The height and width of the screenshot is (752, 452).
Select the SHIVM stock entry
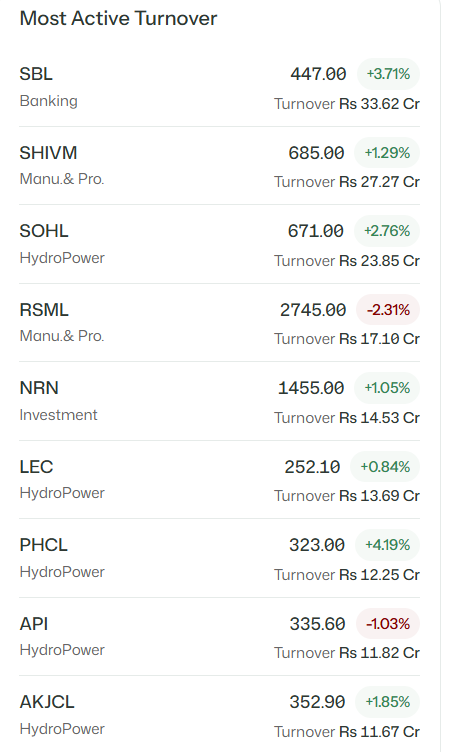pos(48,153)
